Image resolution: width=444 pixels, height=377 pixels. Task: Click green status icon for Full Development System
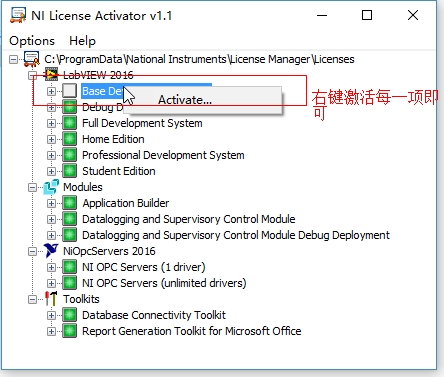(69, 123)
